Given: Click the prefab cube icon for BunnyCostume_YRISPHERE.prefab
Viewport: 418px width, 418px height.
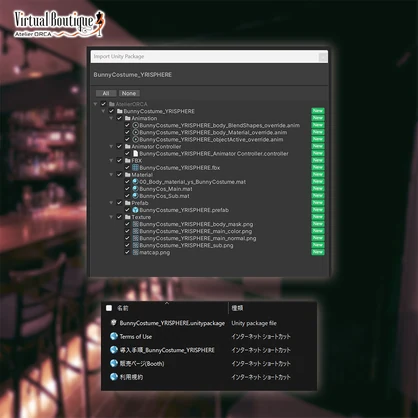Looking at the screenshot, I should [x=135, y=210].
